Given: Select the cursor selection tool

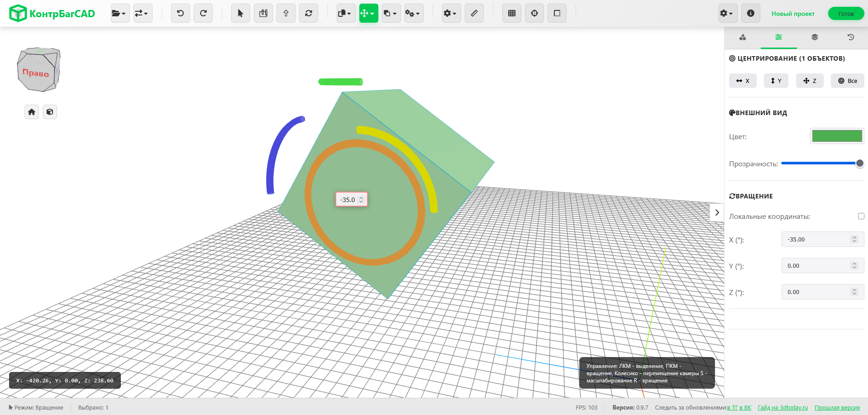Looking at the screenshot, I should (x=240, y=13).
